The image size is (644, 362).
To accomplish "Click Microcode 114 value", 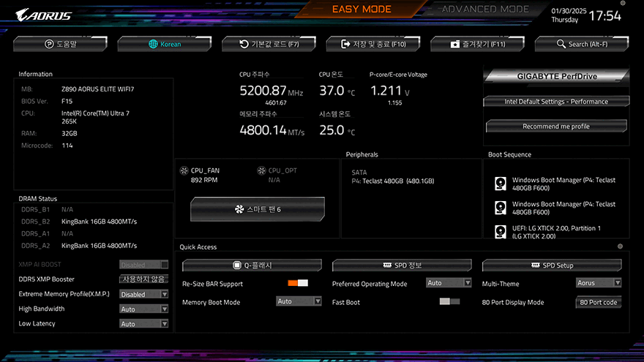I will (x=67, y=146).
